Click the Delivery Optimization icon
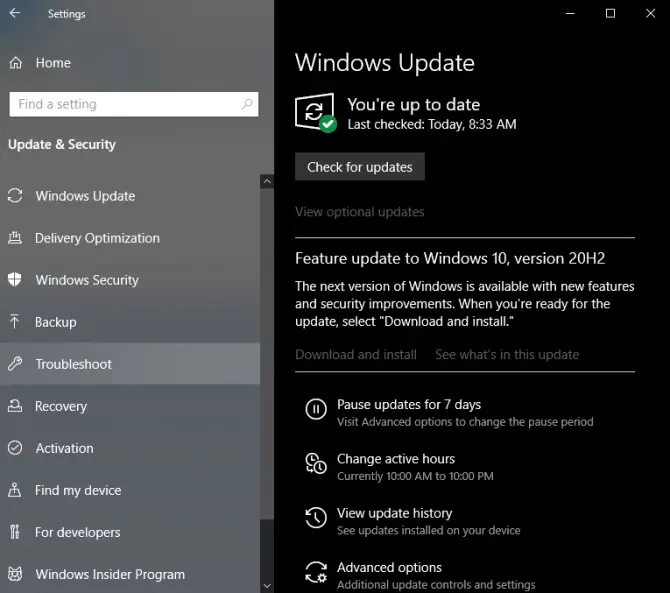The width and height of the screenshot is (670, 593). [15, 238]
